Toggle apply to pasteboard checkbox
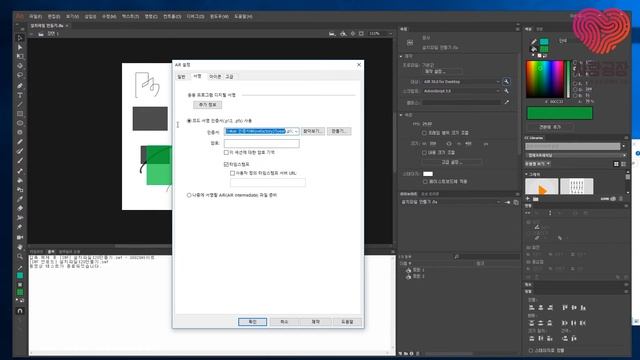This screenshot has width=640, height=360. click(425, 181)
